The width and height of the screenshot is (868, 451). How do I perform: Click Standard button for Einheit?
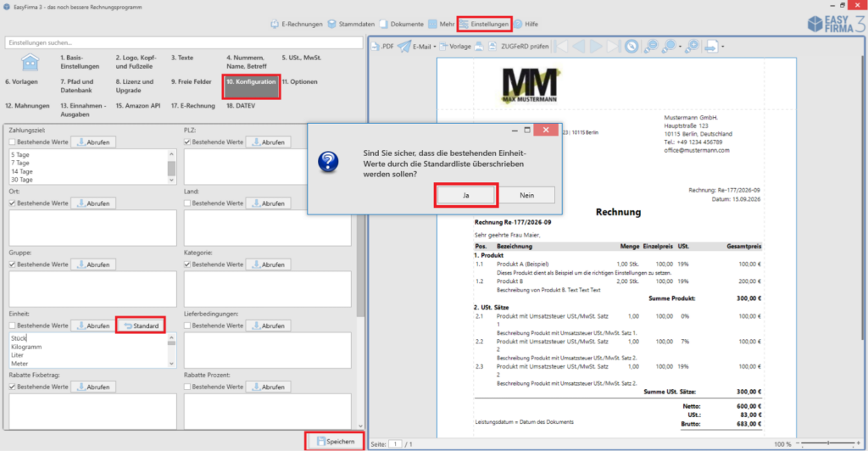tap(141, 326)
